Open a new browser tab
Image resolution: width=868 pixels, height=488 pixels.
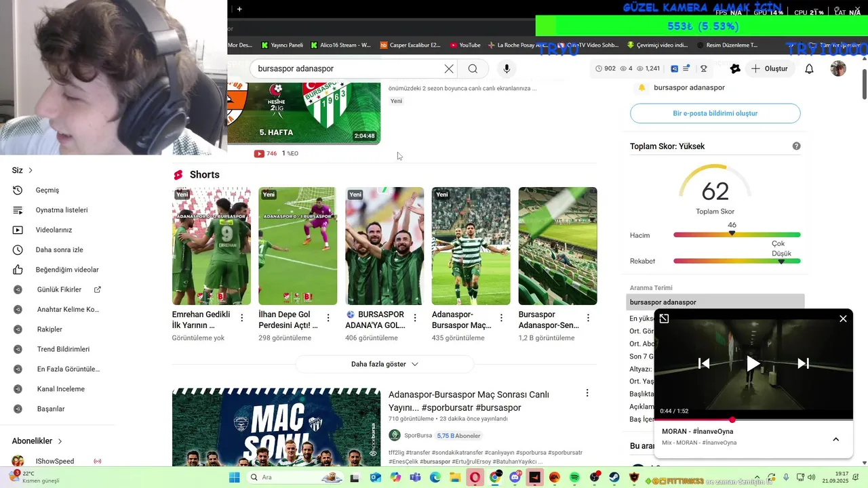pos(239,9)
